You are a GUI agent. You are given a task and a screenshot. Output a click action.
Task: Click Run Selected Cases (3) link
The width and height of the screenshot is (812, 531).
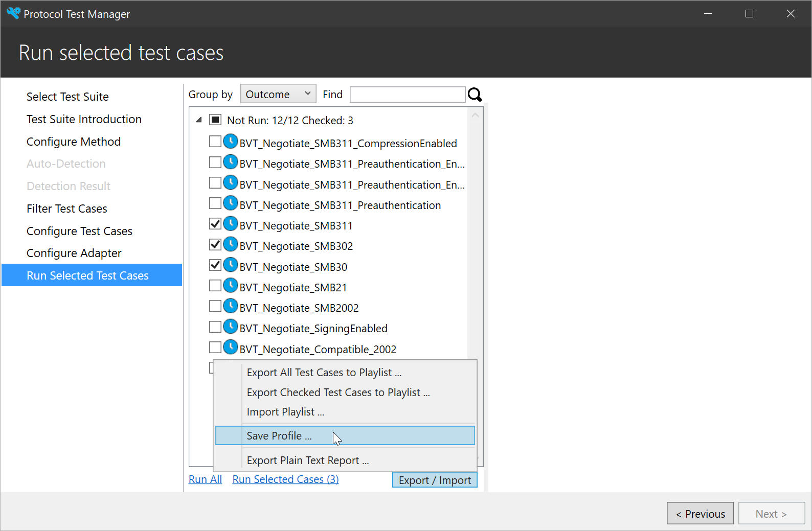click(x=286, y=479)
